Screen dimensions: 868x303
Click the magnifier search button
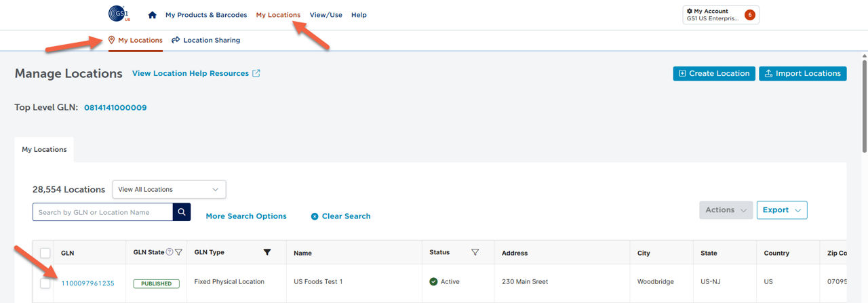point(182,212)
